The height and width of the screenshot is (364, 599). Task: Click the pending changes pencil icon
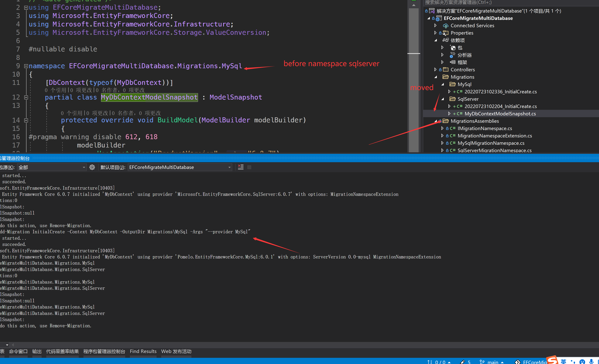pos(462,362)
